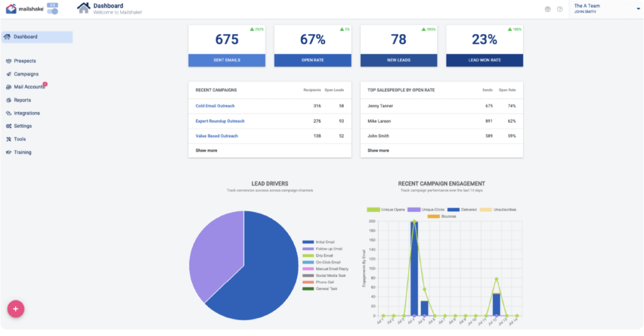Click the Sent Emails stat card label

click(x=226, y=60)
